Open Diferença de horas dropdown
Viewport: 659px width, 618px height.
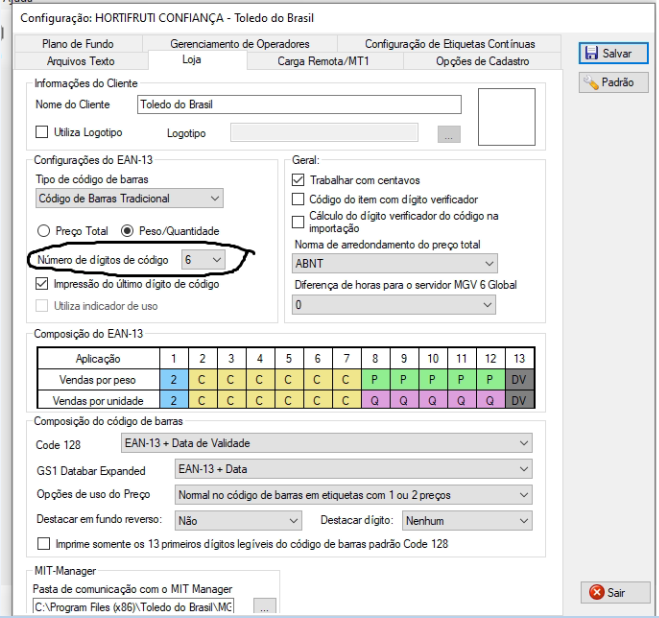pos(394,304)
